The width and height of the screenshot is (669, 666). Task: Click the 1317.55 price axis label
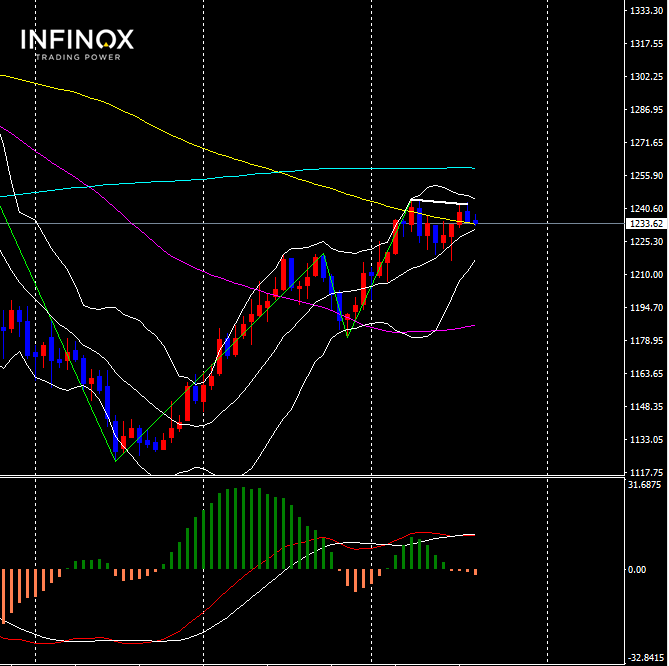tap(646, 44)
